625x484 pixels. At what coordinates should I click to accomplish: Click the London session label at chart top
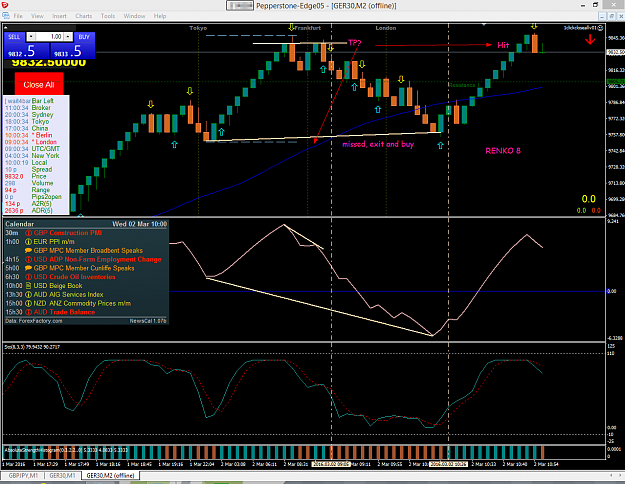(x=386, y=28)
